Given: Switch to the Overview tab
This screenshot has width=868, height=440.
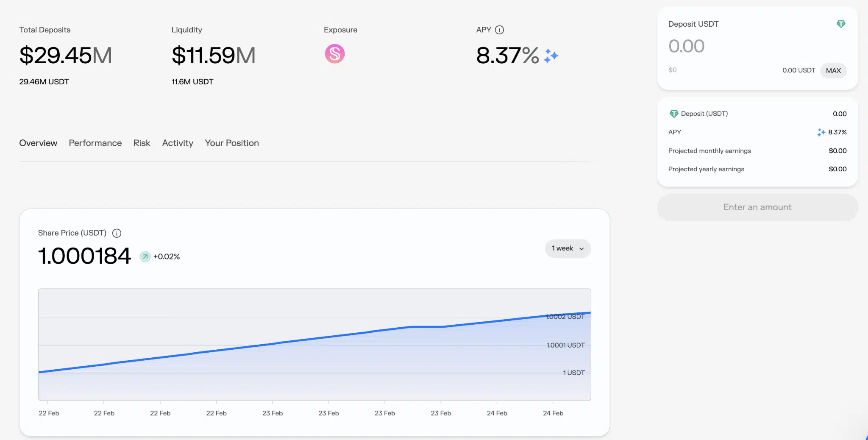Looking at the screenshot, I should (x=38, y=143).
